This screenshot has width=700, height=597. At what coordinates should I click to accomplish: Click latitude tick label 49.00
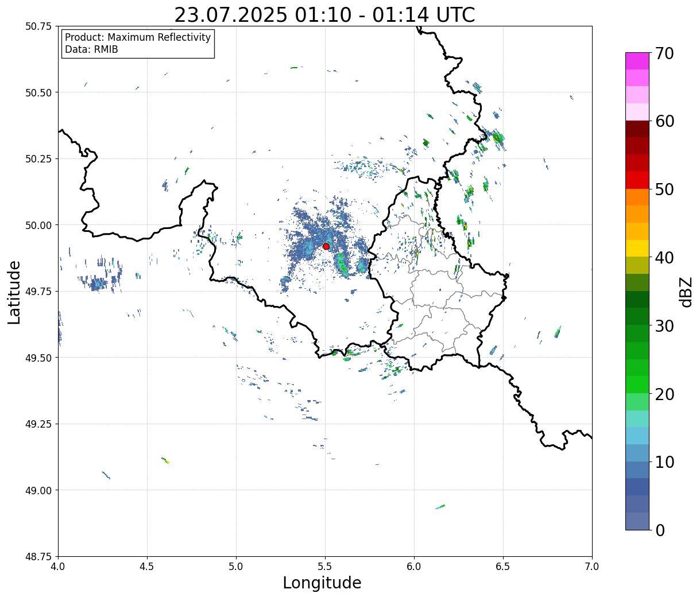38,490
